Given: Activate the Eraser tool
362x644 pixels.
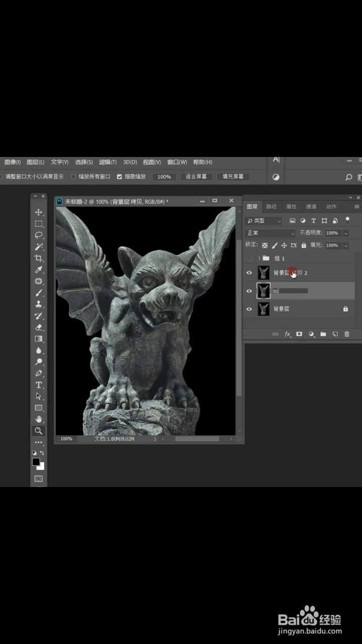Looking at the screenshot, I should (39, 328).
